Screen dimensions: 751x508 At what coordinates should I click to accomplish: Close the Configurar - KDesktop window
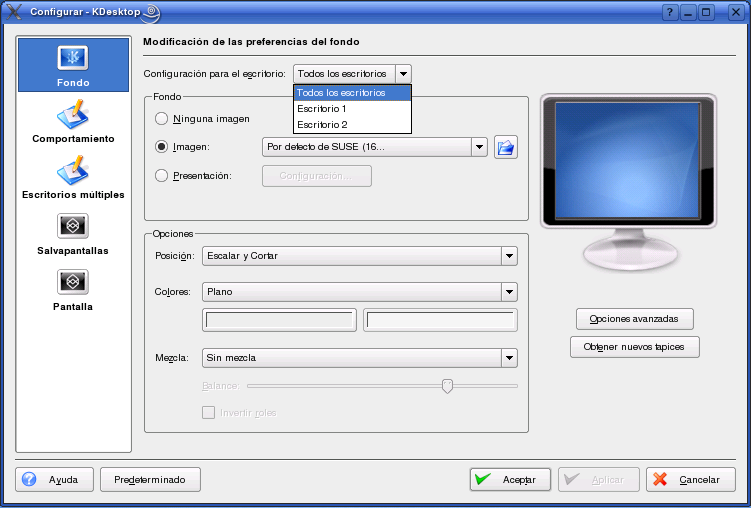(736, 12)
